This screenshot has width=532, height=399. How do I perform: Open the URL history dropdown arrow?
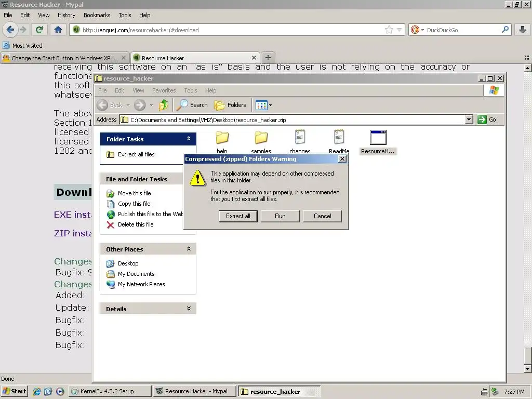coord(400,30)
